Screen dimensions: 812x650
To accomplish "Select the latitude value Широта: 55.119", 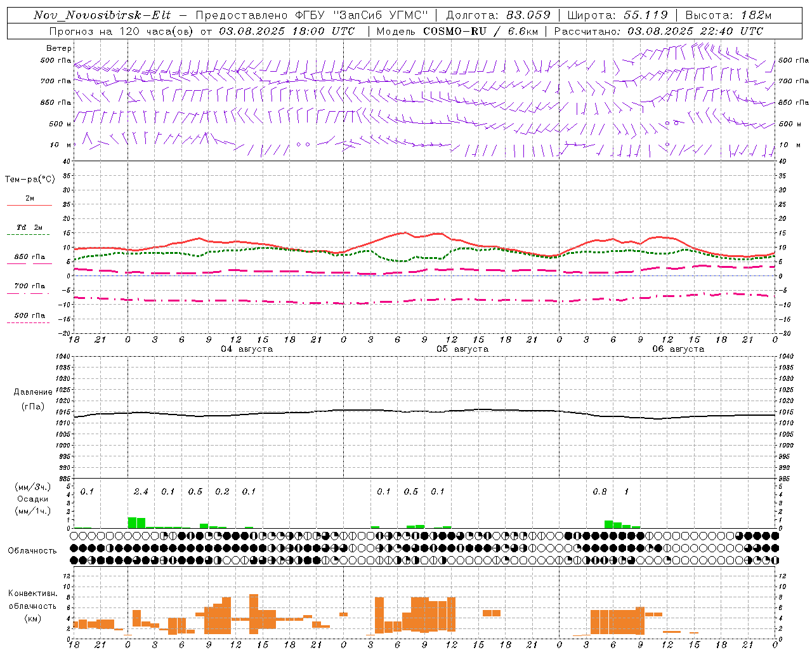I will pyautogui.click(x=618, y=15).
